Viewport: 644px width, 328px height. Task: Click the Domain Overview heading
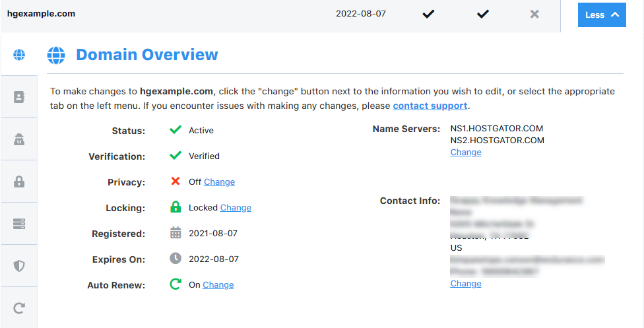point(147,54)
